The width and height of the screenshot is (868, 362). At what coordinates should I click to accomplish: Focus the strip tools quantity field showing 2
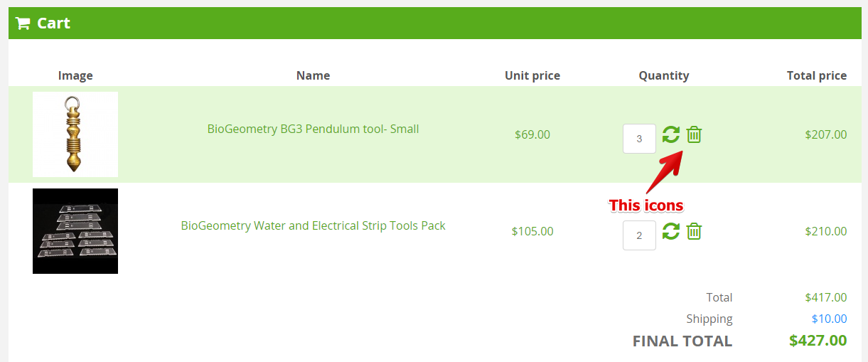pos(639,235)
